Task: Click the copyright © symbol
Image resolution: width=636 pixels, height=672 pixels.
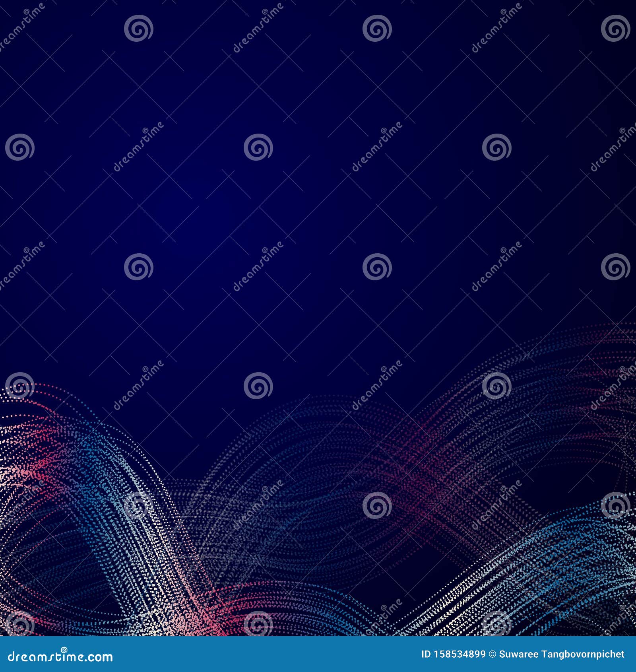Action: tap(493, 654)
